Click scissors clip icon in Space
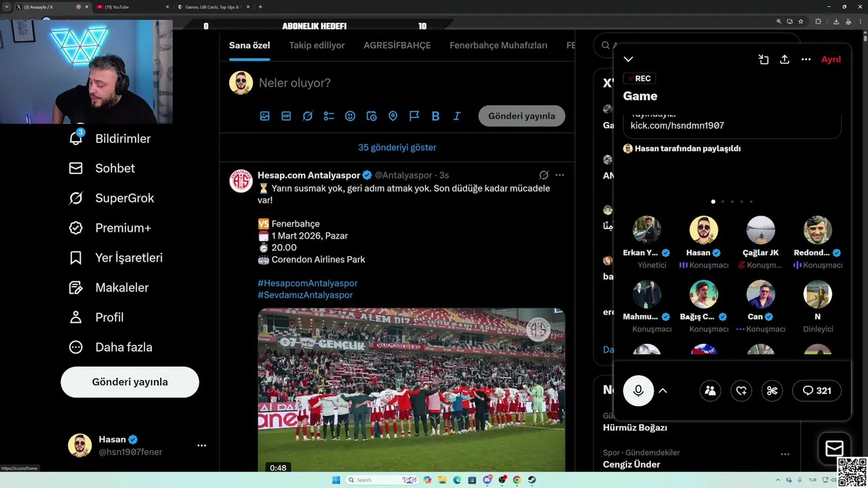This screenshot has width=868, height=488. [x=772, y=390]
